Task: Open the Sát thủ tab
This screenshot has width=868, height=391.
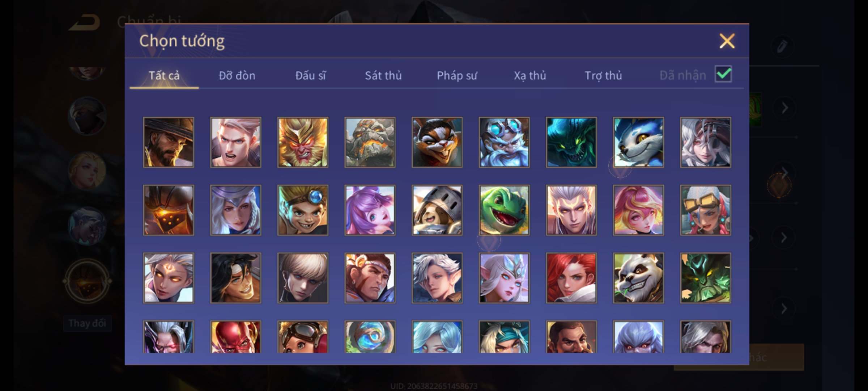Action: [x=383, y=75]
